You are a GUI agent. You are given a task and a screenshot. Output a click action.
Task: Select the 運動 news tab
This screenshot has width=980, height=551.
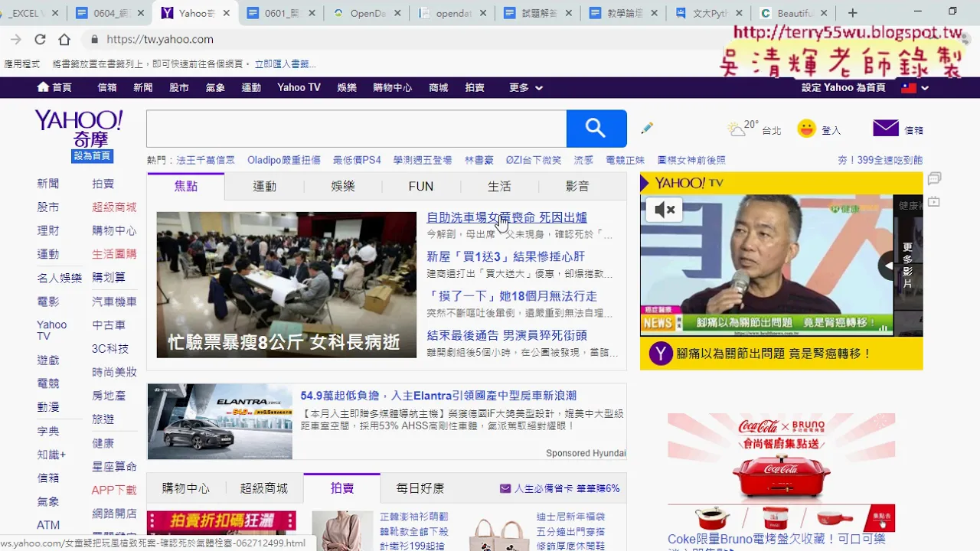264,186
